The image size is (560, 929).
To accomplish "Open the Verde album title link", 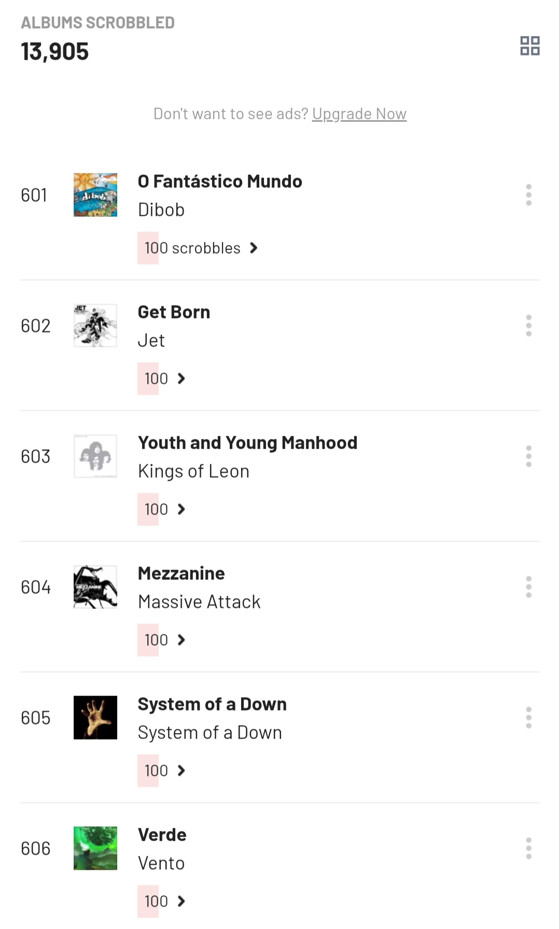I will [162, 835].
